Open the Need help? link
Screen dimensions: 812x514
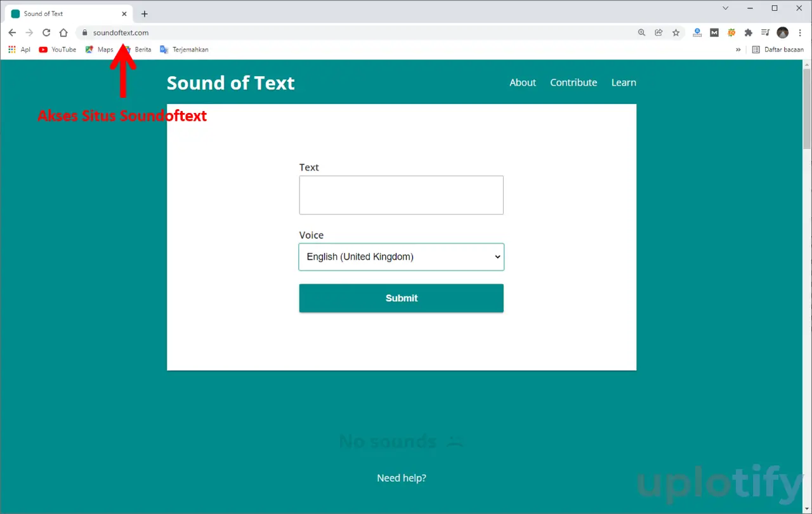(402, 478)
